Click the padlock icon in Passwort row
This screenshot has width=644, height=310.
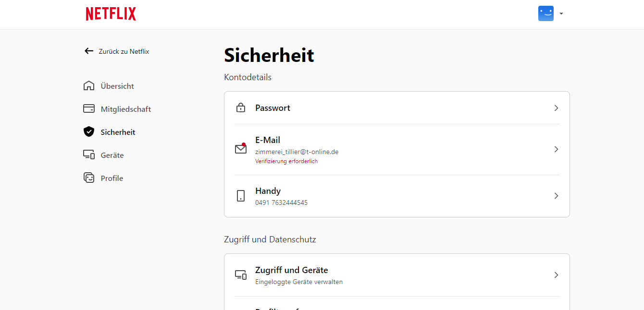(x=241, y=108)
